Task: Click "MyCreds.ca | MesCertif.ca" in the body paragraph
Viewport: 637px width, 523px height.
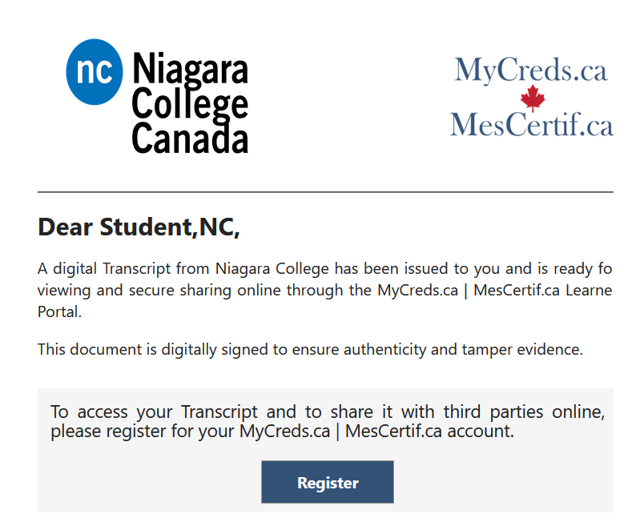Action: coord(470,290)
